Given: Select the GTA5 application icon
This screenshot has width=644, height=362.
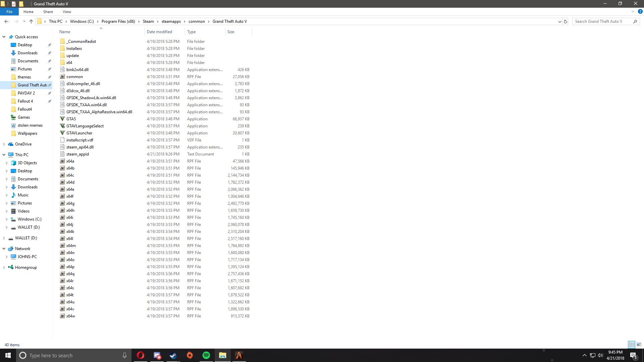Looking at the screenshot, I should click(62, 119).
